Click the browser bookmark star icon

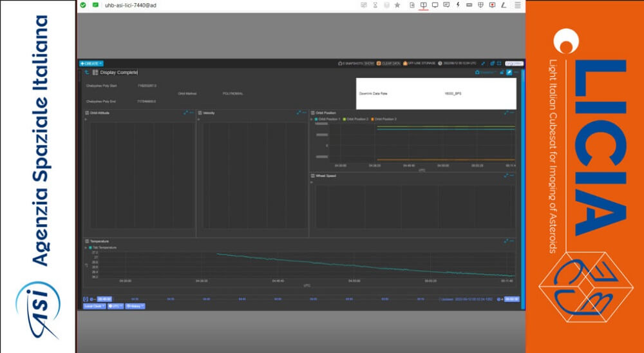point(397,5)
